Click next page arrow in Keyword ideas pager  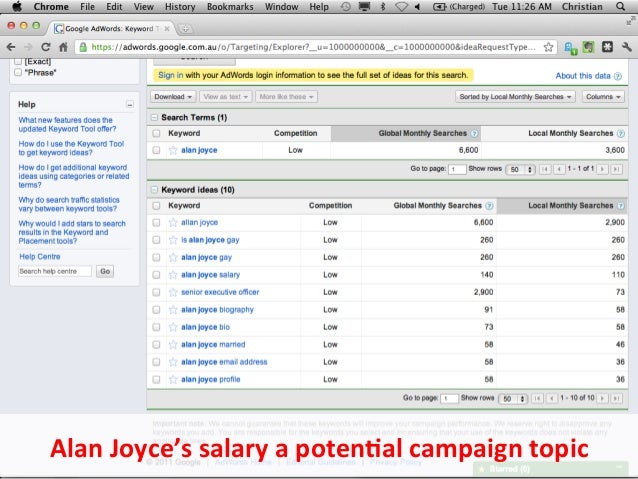tap(603, 398)
